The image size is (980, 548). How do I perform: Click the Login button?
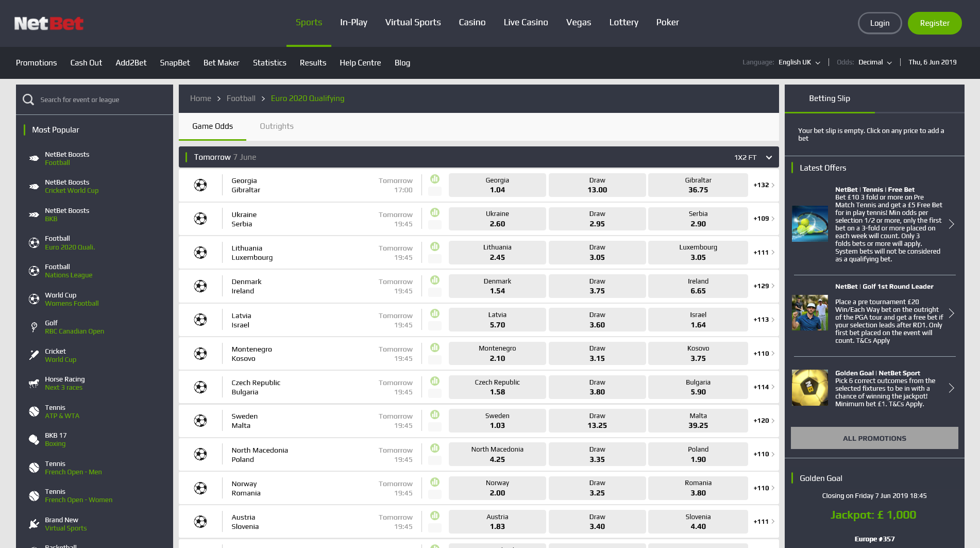coord(880,23)
